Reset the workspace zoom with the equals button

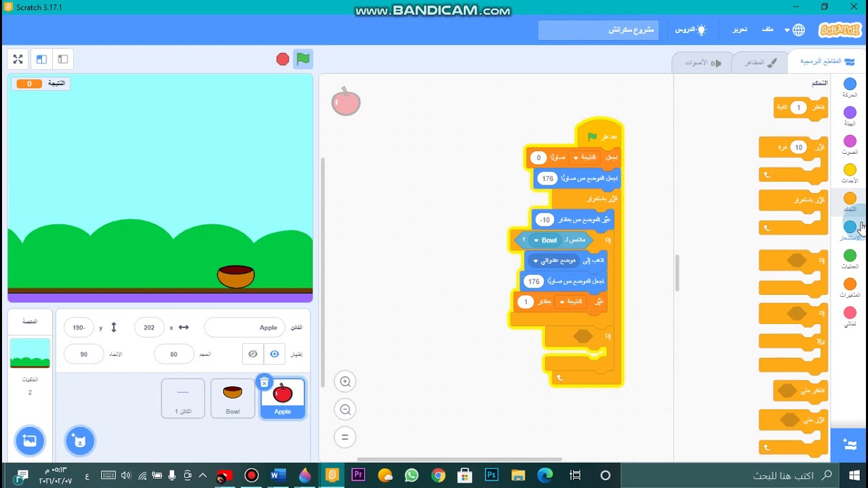click(345, 437)
